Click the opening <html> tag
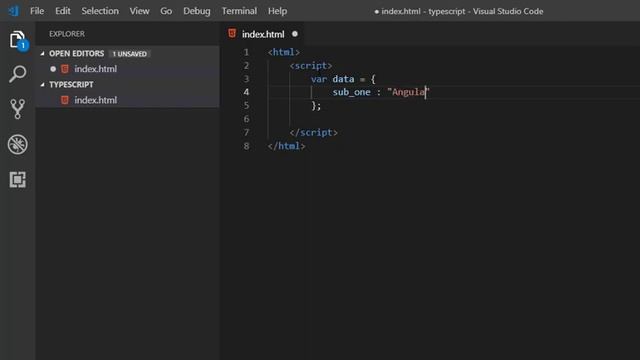 pos(284,52)
